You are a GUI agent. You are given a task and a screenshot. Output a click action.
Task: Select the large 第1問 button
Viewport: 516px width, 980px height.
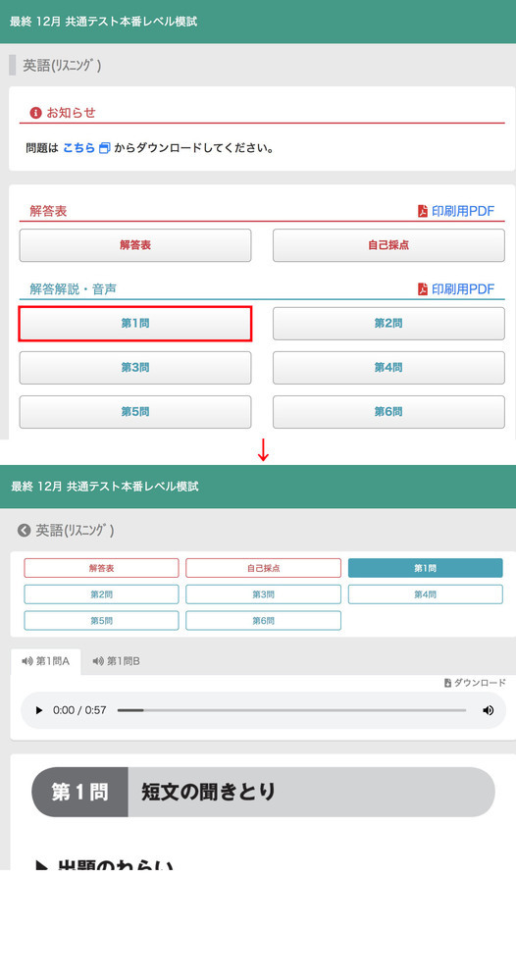(135, 324)
